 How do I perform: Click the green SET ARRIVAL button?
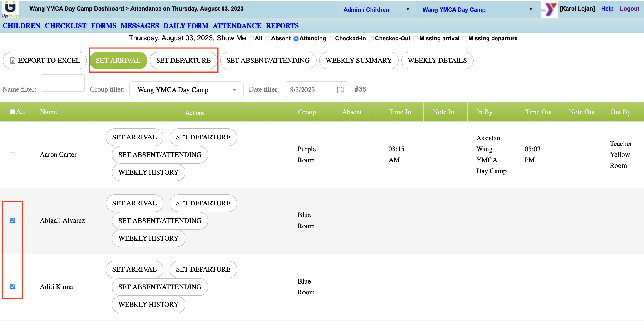[118, 60]
